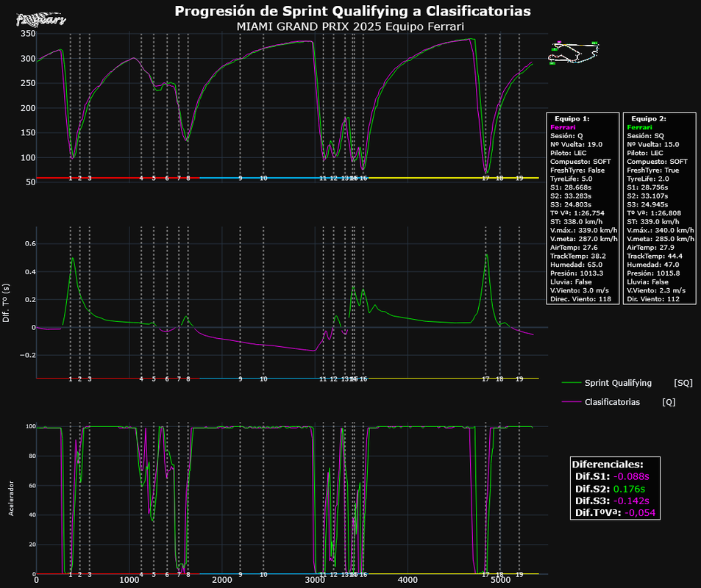This screenshot has width=701, height=588.
Task: Click the chart title 'Progresión de Sprint Qualifying a Clasificatorias'
Action: pyautogui.click(x=352, y=11)
